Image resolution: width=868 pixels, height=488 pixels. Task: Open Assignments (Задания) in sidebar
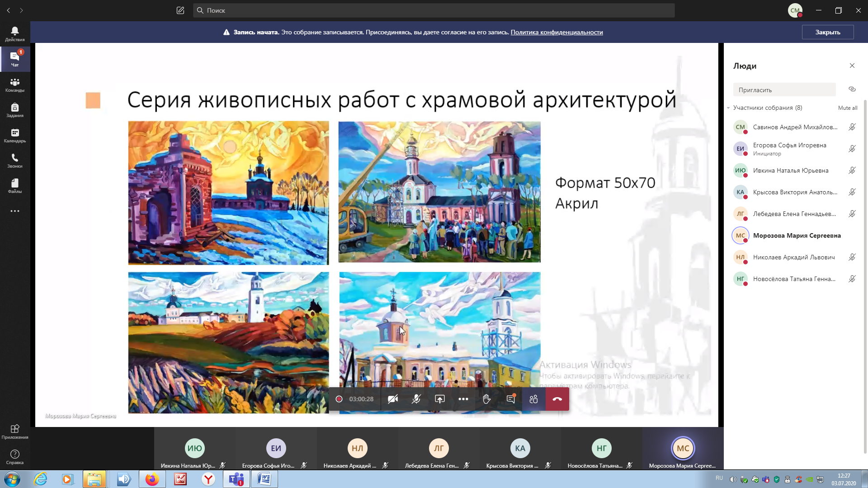pyautogui.click(x=15, y=110)
